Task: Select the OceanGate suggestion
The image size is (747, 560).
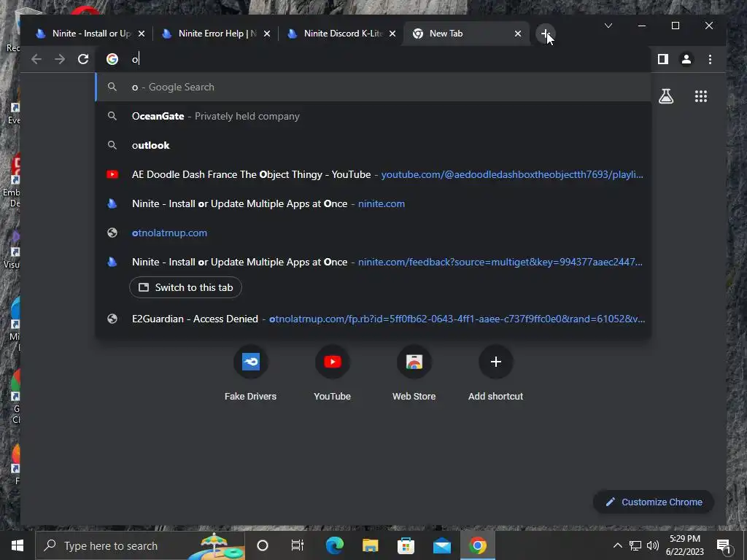Action: click(x=373, y=116)
